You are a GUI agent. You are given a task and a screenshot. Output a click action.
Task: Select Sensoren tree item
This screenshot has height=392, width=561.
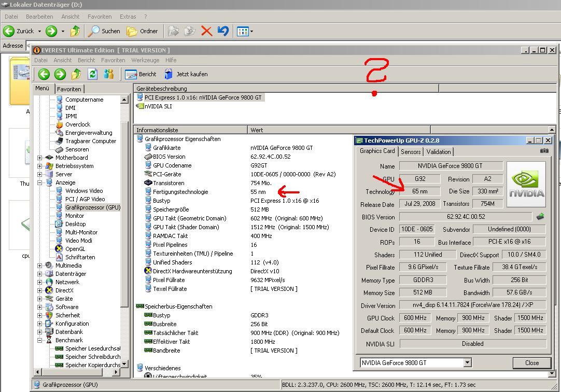click(77, 149)
